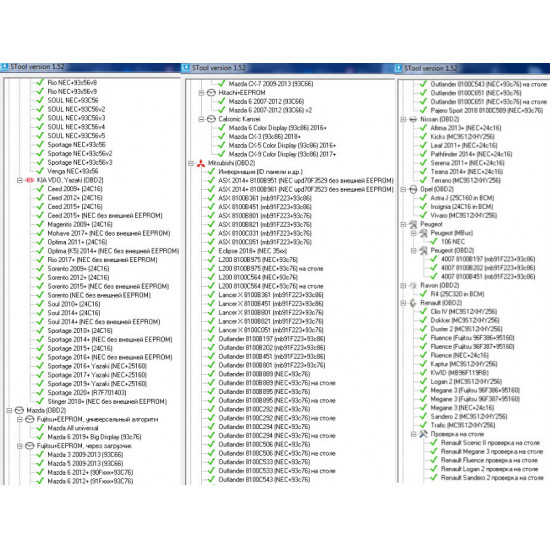Select Mohave 2017+ NEC entry
This screenshot has width=550, height=550.
[x=109, y=233]
